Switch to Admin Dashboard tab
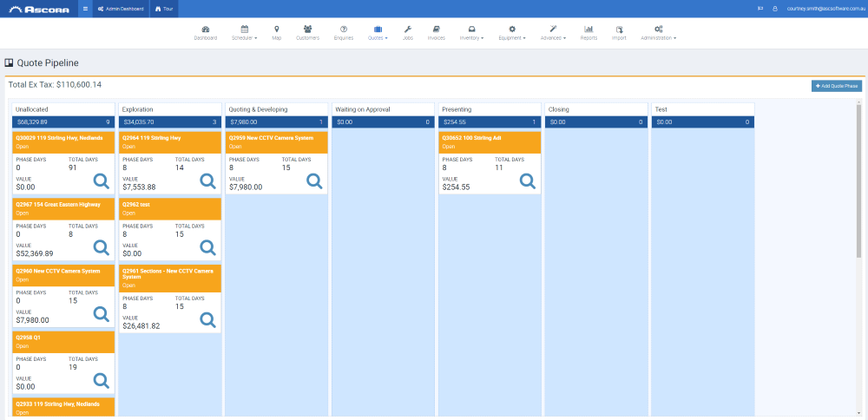 121,9
